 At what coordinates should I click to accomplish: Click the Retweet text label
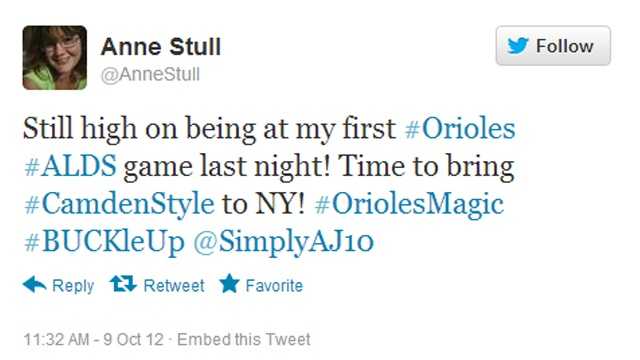[174, 285]
